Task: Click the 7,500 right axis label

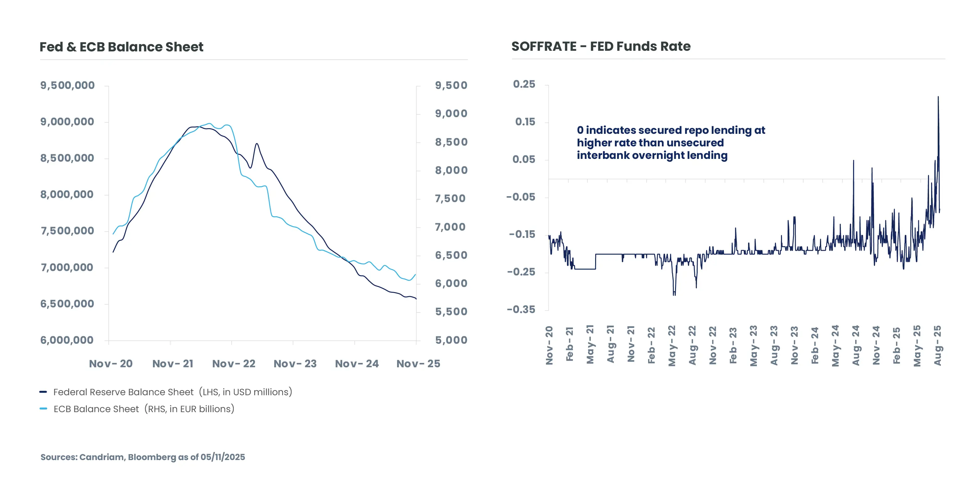Action: coord(450,199)
